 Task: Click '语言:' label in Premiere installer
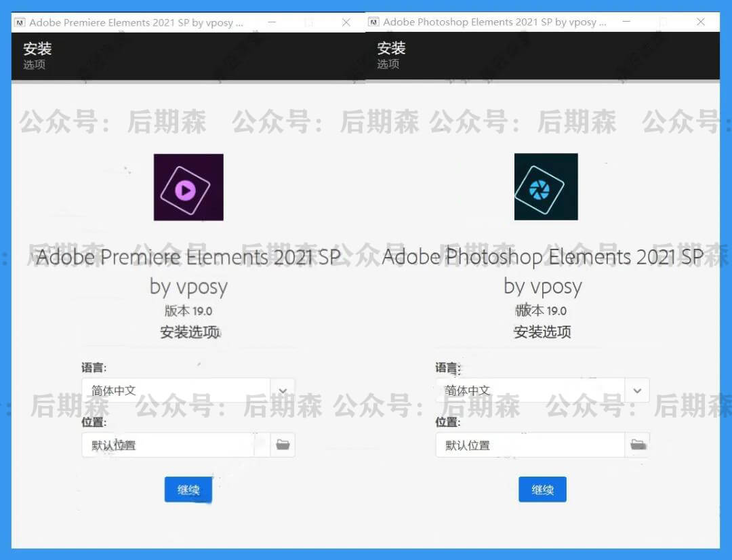(94, 367)
